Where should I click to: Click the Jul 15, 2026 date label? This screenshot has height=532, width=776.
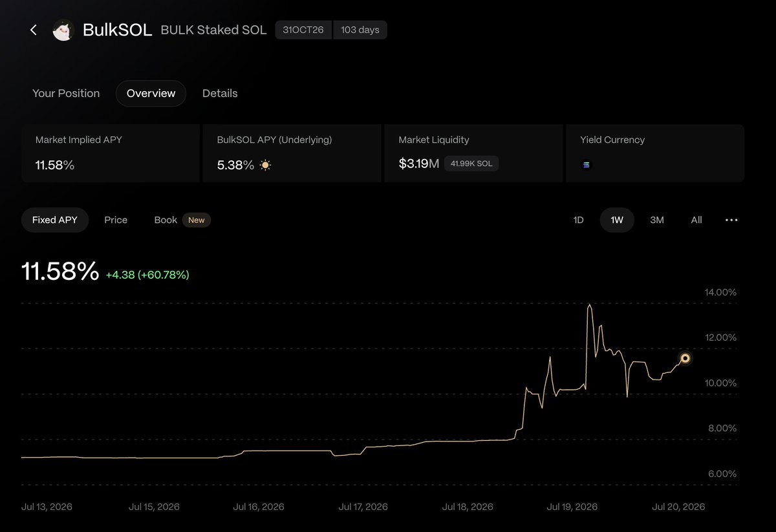(x=154, y=507)
